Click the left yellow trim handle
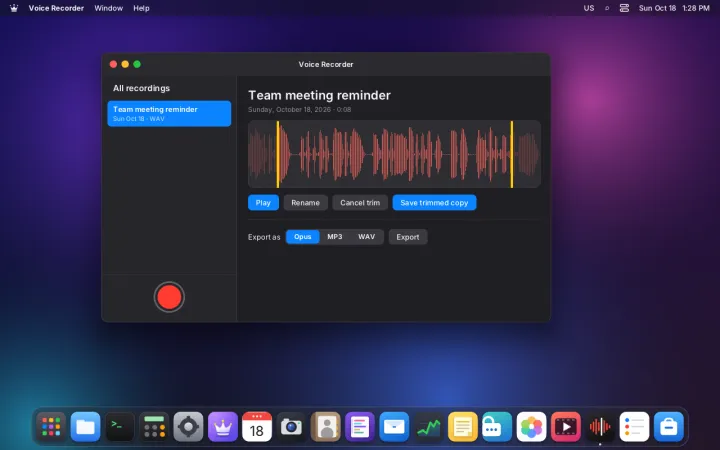Viewport: 720px width, 450px height. coord(278,154)
